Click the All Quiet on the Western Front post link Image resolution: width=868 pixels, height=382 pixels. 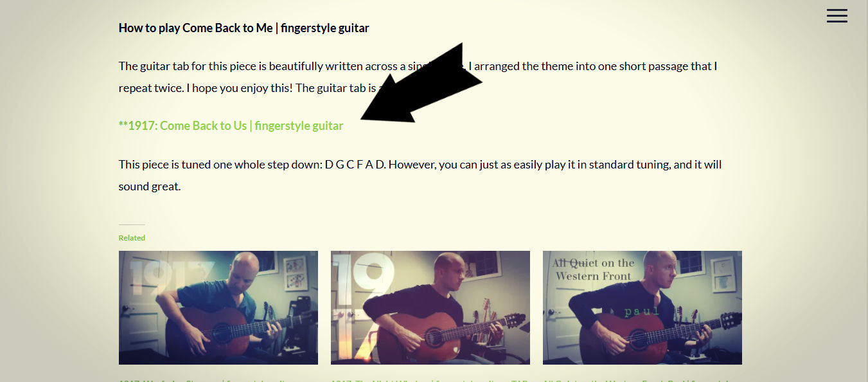tap(642, 380)
